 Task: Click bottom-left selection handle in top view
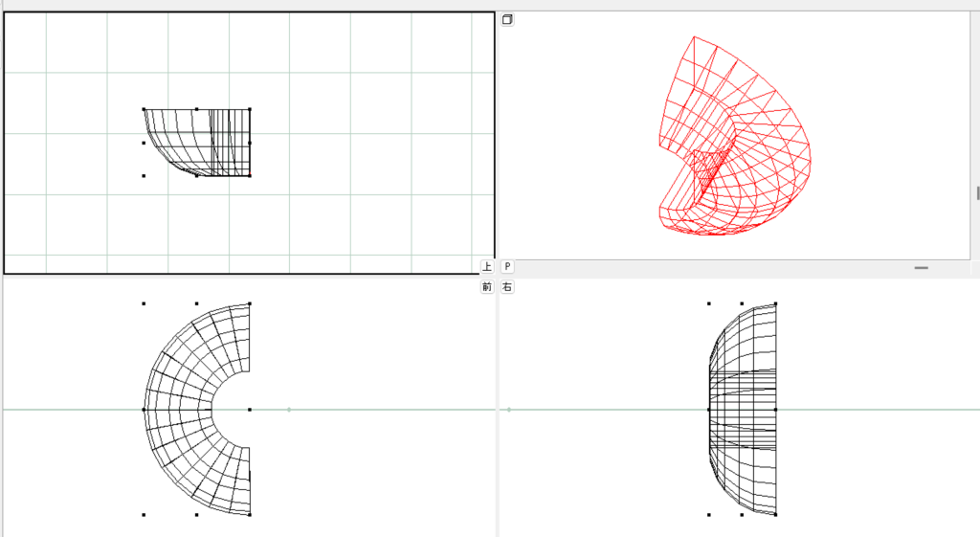coord(144,175)
